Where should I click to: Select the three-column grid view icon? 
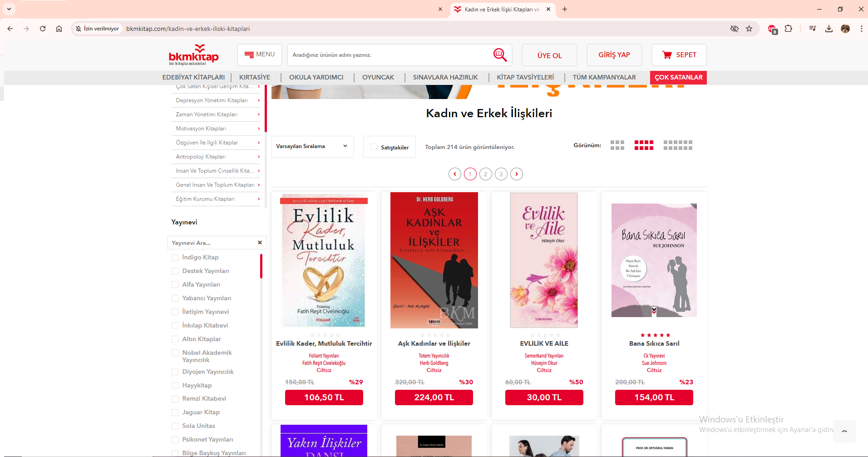[x=617, y=145]
